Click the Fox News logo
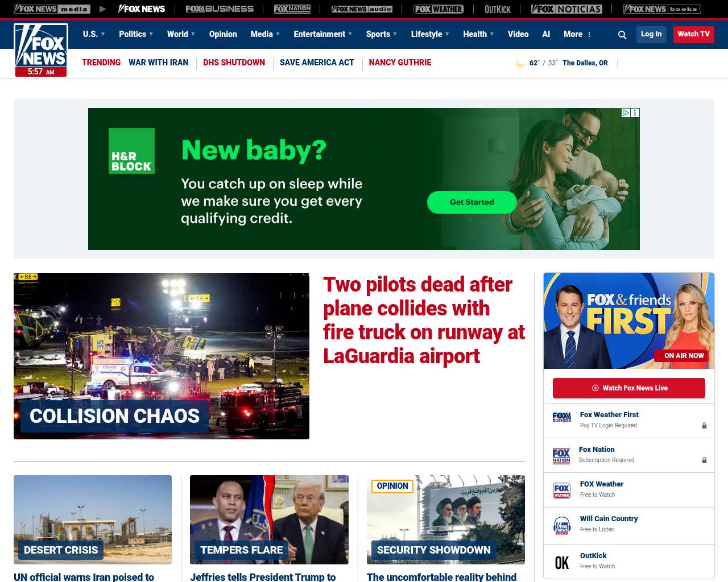This screenshot has height=582, width=728. click(41, 50)
